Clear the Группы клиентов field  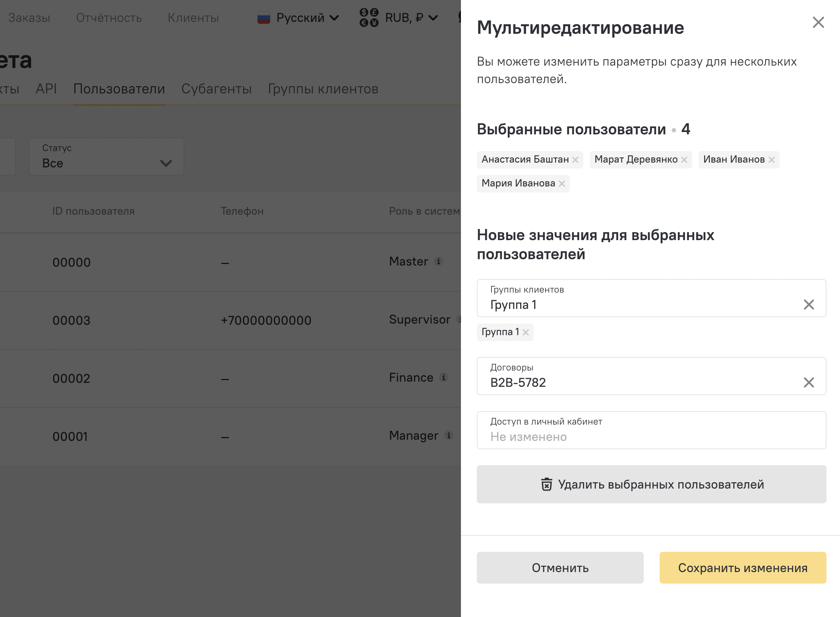(809, 305)
